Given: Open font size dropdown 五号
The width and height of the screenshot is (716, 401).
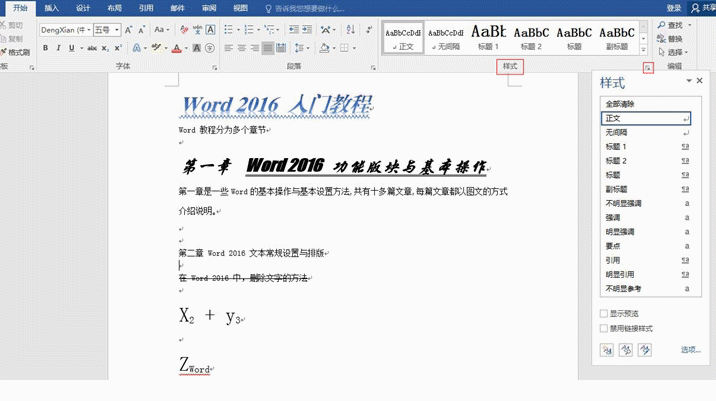Looking at the screenshot, I should click(117, 30).
